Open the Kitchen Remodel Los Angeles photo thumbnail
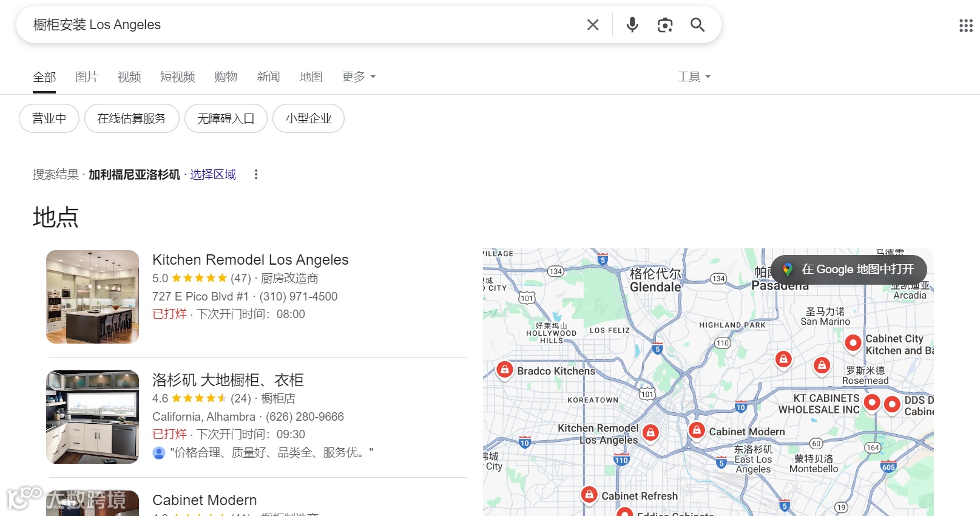 pyautogui.click(x=92, y=297)
